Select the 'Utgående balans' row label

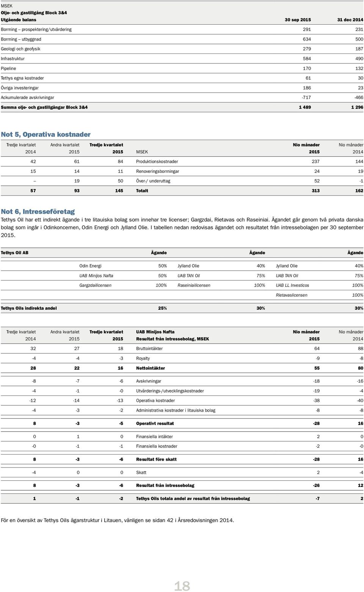[19, 20]
